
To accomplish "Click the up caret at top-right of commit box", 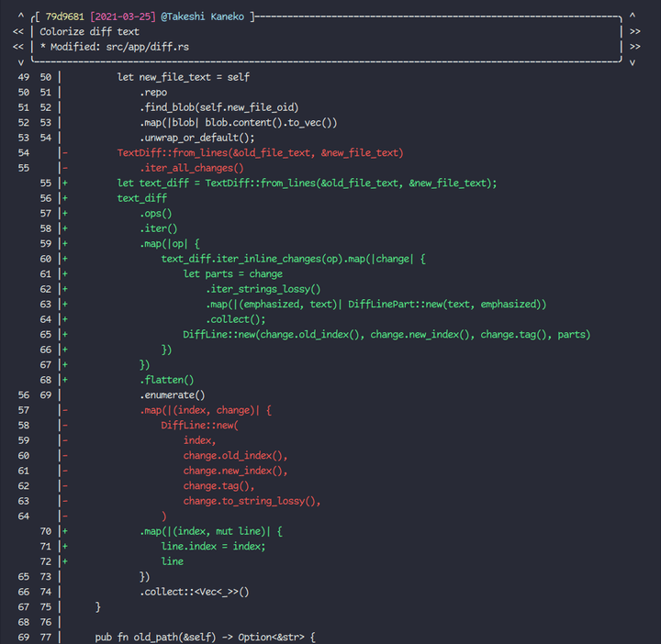I will (633, 16).
